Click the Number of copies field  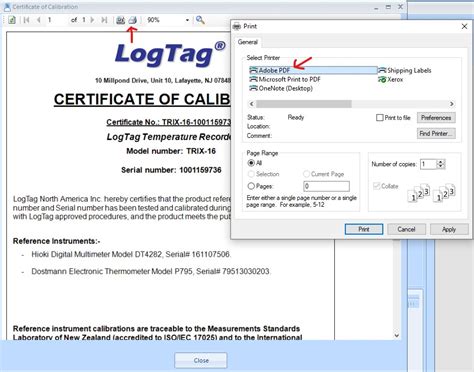428,164
